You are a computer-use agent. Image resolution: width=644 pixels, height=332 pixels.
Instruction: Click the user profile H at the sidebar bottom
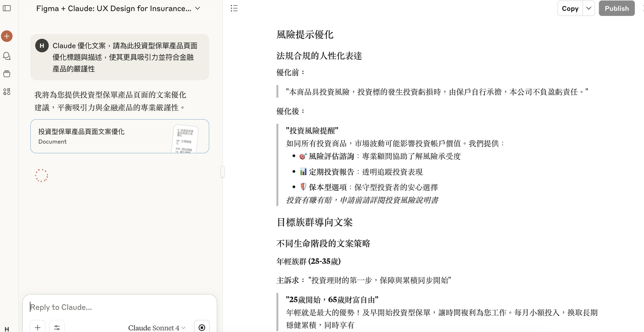pyautogui.click(x=7, y=329)
